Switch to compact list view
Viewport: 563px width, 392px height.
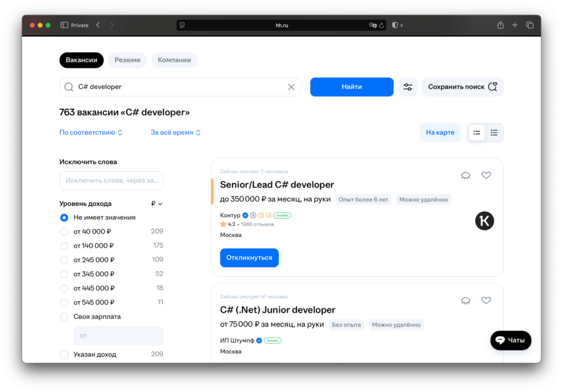[x=494, y=132]
